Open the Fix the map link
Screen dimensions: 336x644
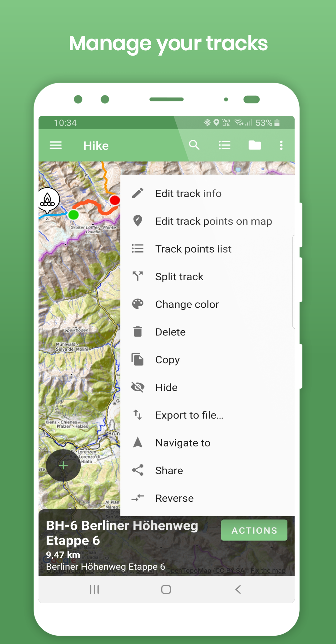pos(268,571)
